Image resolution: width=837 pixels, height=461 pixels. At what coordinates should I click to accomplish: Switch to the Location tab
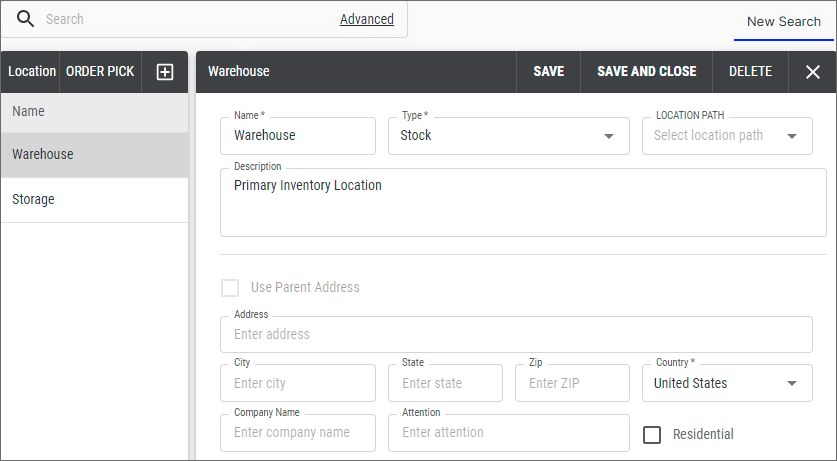(32, 72)
